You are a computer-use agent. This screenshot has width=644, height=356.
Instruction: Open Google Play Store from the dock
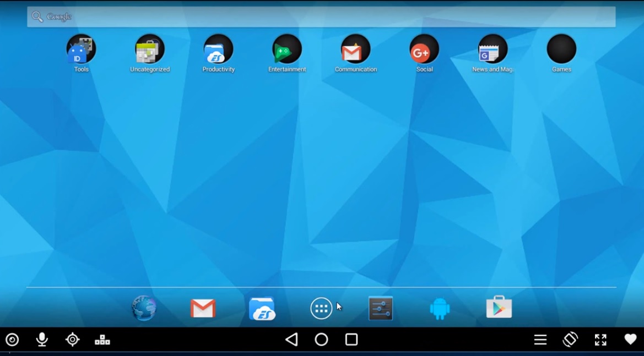(x=499, y=308)
